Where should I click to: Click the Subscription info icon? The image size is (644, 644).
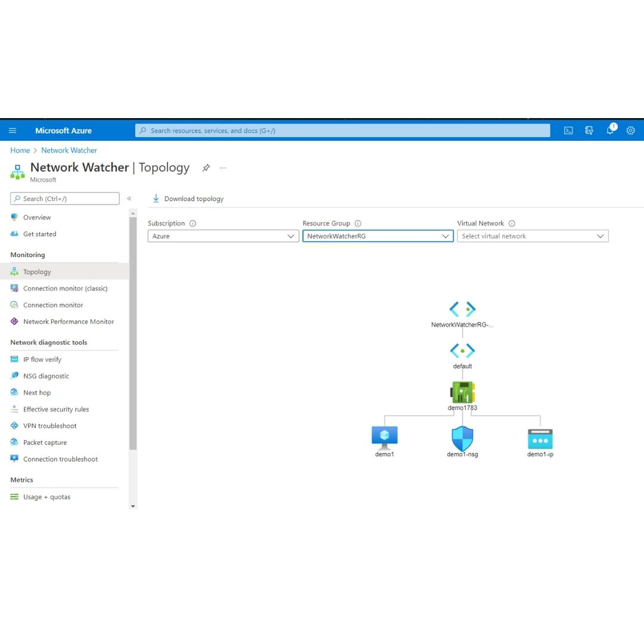[x=193, y=224]
